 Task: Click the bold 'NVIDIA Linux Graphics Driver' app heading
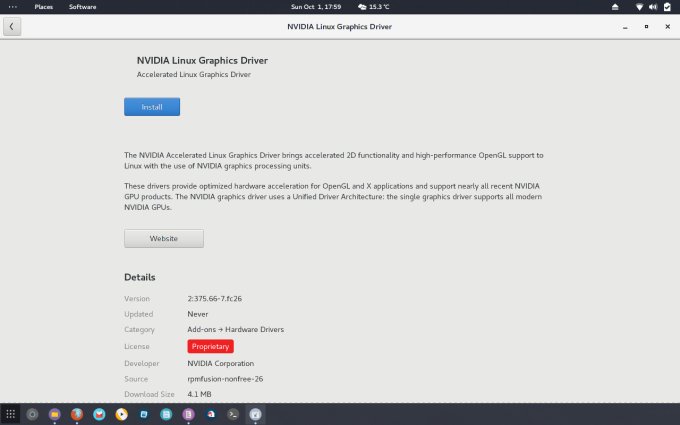pos(202,61)
